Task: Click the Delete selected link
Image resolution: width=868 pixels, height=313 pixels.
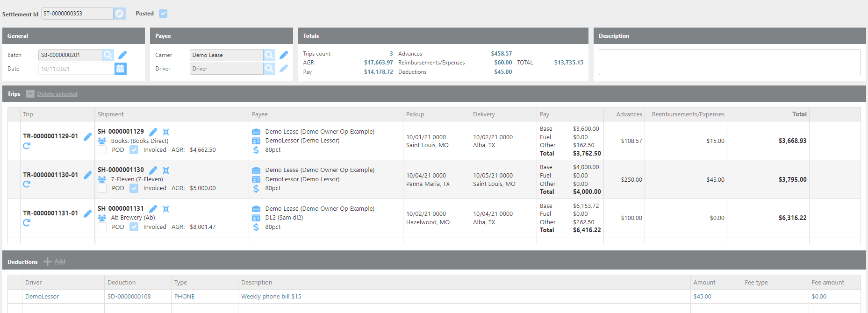Action: [x=57, y=94]
